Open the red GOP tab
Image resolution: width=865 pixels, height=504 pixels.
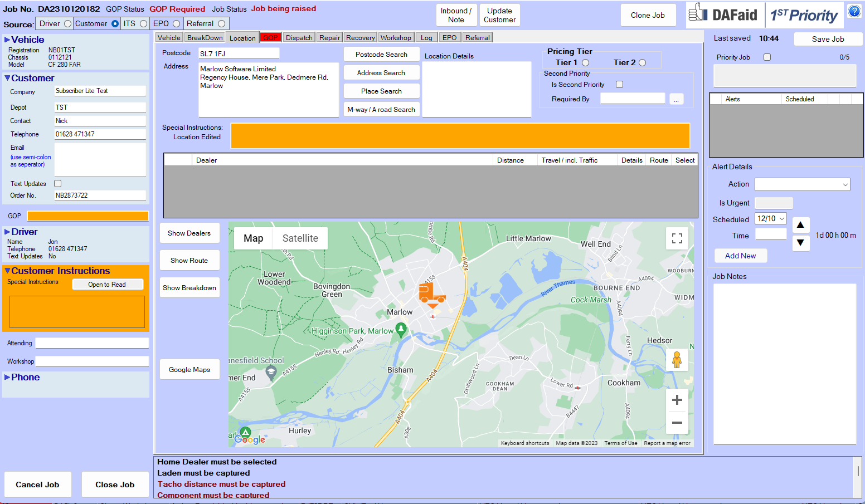271,38
